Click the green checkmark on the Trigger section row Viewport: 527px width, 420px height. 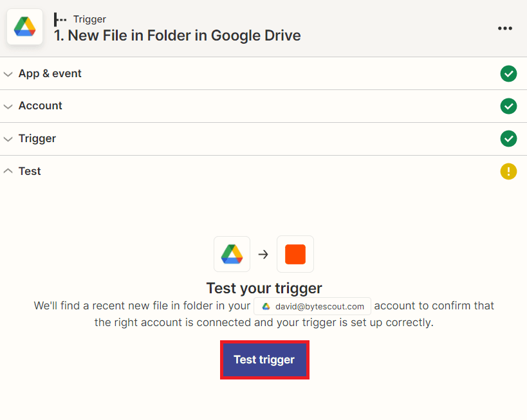pyautogui.click(x=508, y=139)
